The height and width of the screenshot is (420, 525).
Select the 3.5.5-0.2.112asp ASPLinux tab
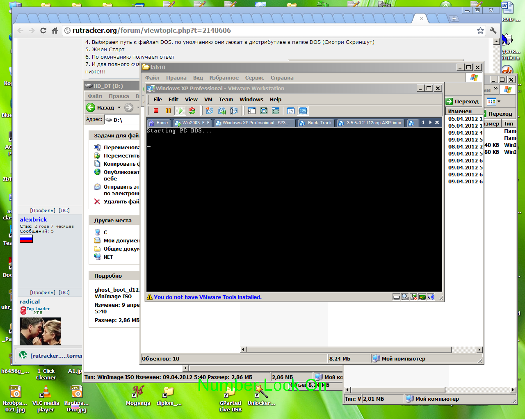click(370, 123)
